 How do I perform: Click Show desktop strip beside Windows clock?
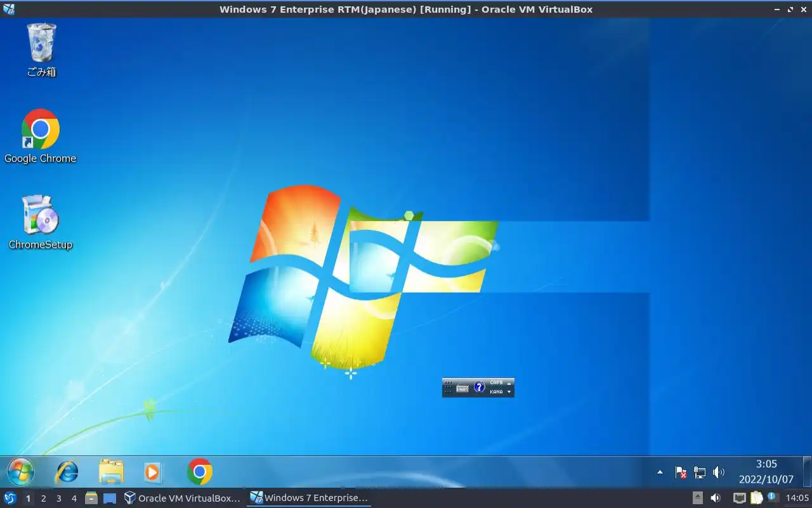pyautogui.click(x=808, y=472)
